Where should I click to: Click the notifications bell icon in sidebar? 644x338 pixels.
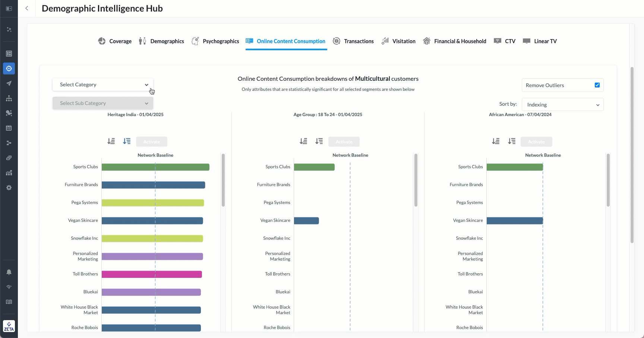pos(9,272)
